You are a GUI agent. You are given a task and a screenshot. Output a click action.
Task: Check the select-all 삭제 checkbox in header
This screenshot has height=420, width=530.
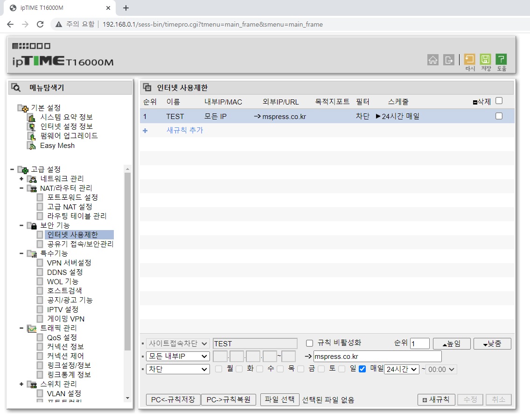(x=499, y=101)
